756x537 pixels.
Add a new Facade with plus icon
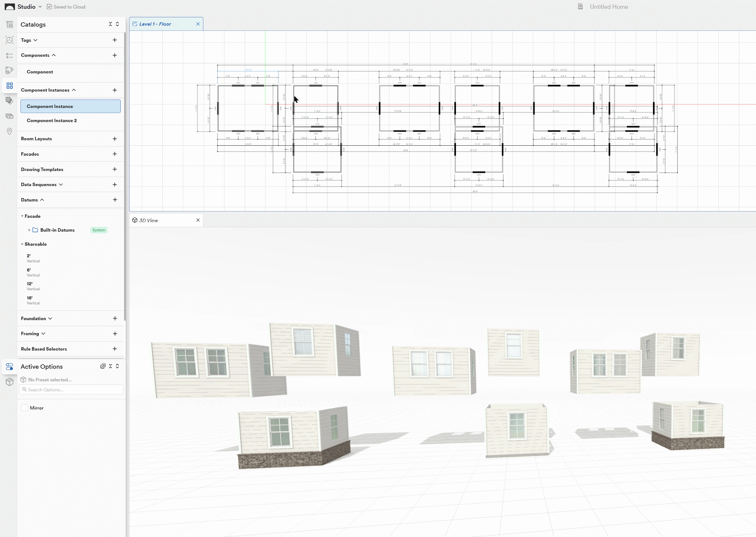pos(114,154)
